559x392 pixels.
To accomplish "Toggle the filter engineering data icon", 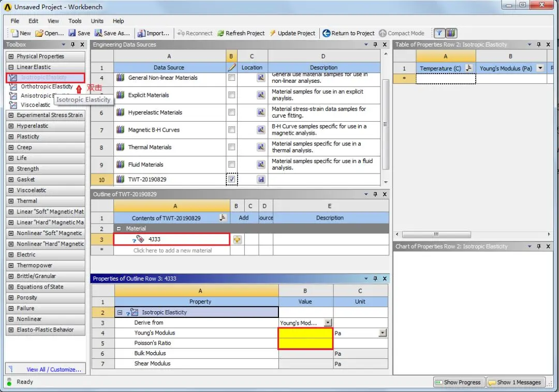I will 439,33.
